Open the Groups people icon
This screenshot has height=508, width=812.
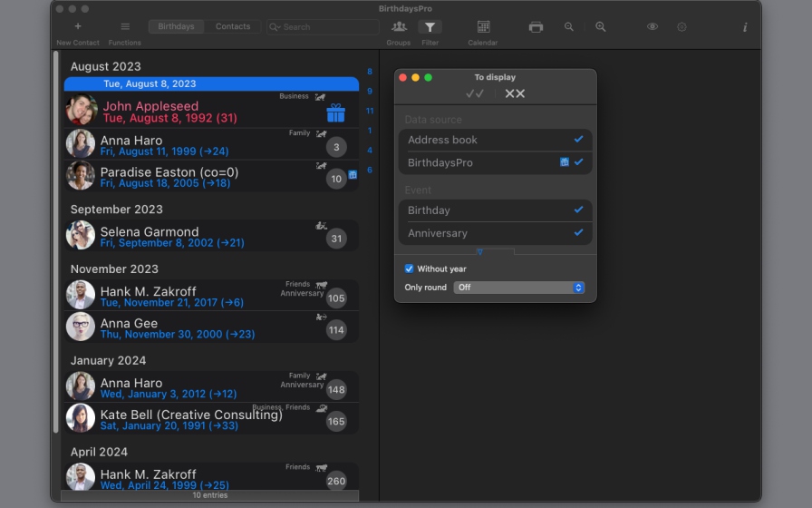coord(399,26)
